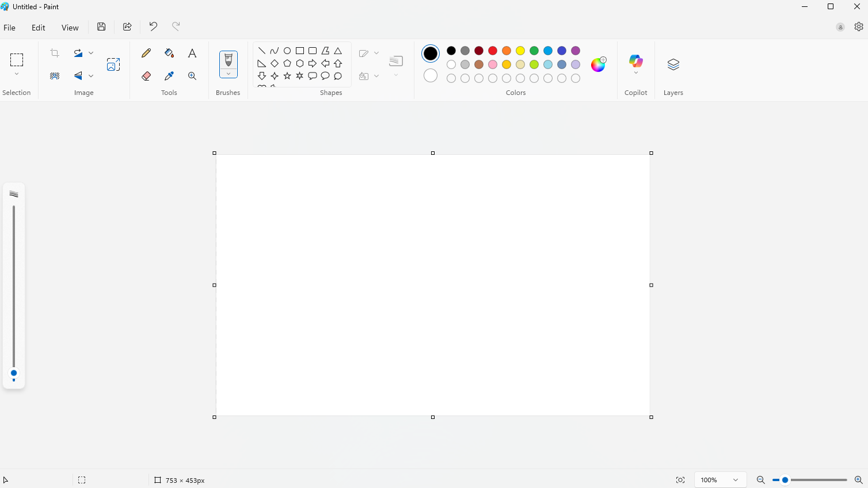Click the Rotate icon
This screenshot has height=488, width=868.
click(78, 53)
